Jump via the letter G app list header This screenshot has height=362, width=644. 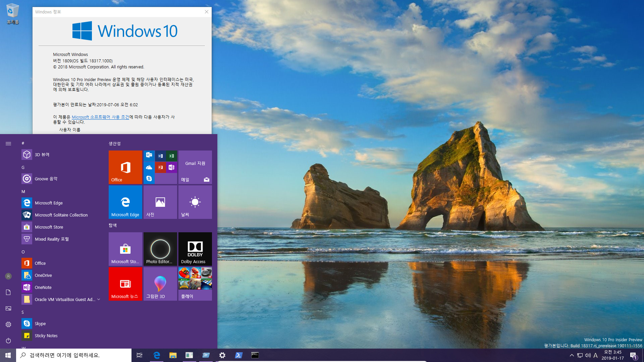point(23,167)
